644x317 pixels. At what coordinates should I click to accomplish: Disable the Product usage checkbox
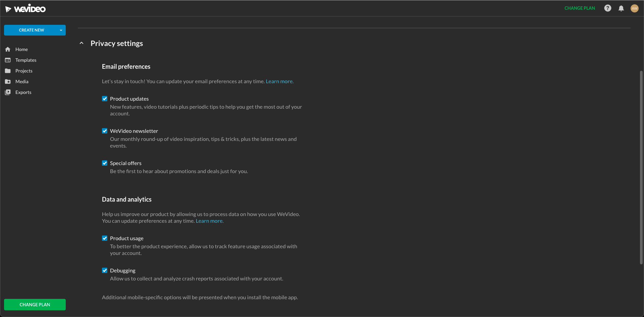[x=105, y=238]
